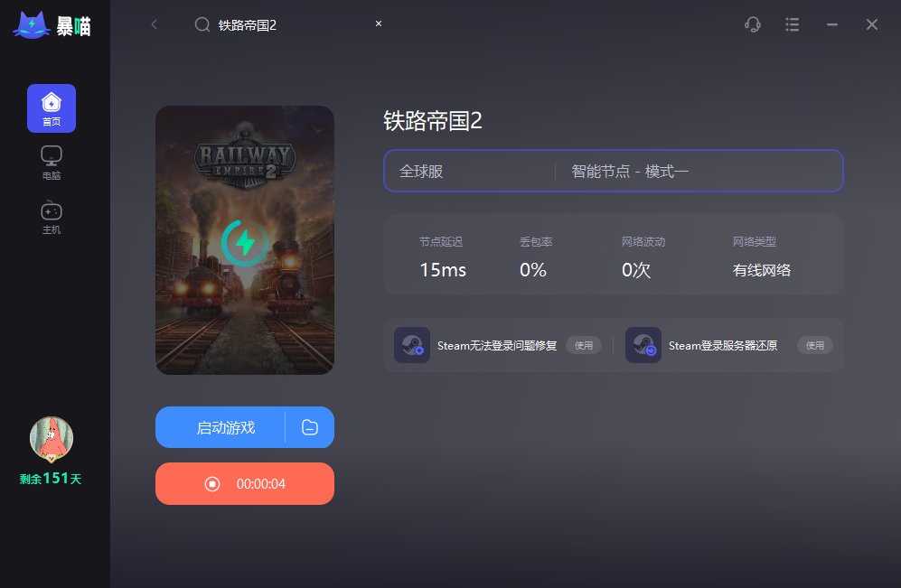Click the stop circle icon

tap(212, 484)
